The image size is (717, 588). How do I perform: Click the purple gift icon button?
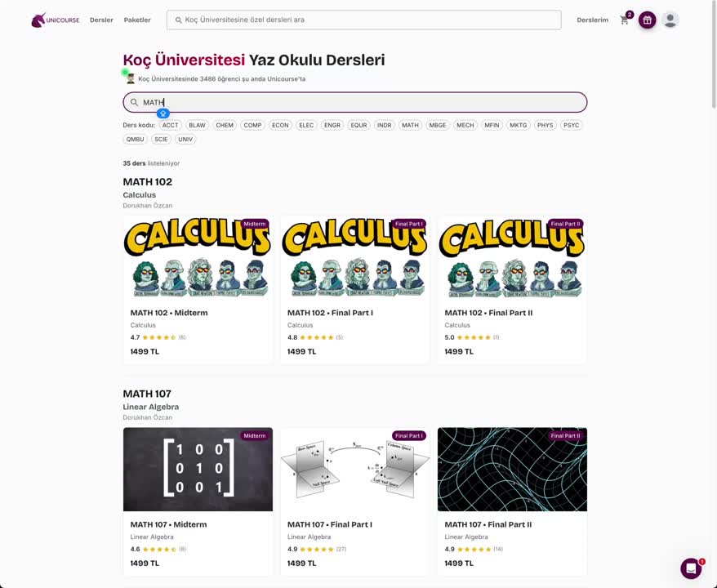[647, 20]
